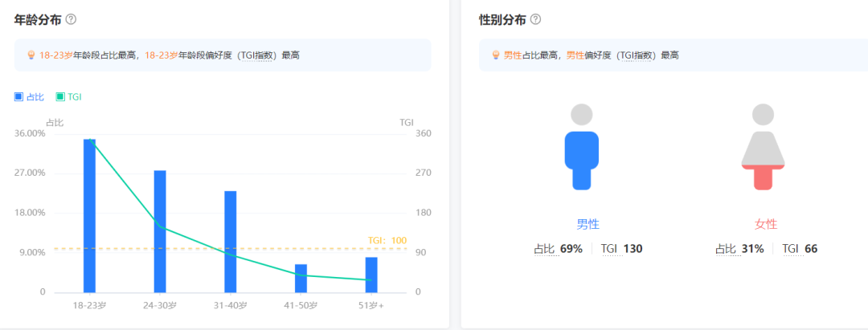Image resolution: width=868 pixels, height=330 pixels.
Task: Click the highlighted 男性 text in gender banner
Action: pos(513,55)
